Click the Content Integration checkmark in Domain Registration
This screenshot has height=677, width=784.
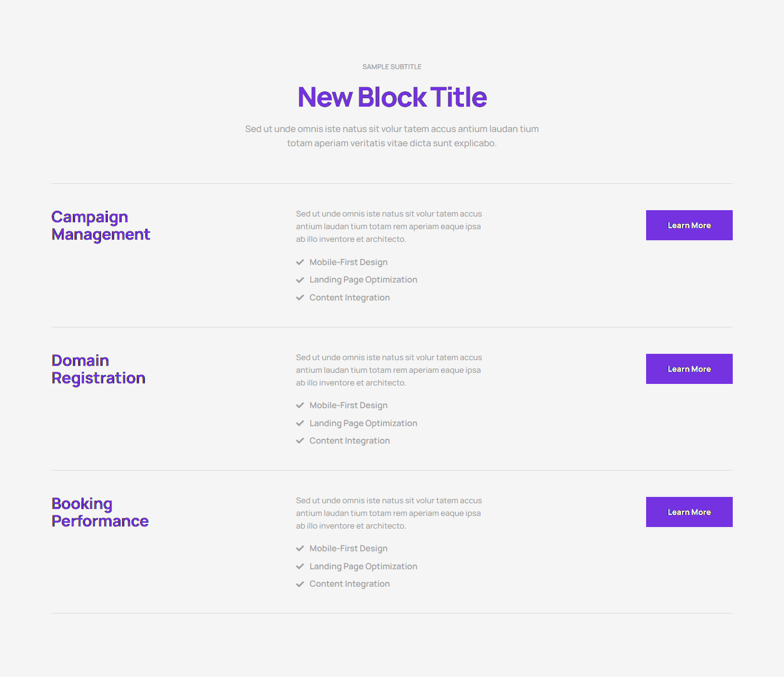point(300,441)
